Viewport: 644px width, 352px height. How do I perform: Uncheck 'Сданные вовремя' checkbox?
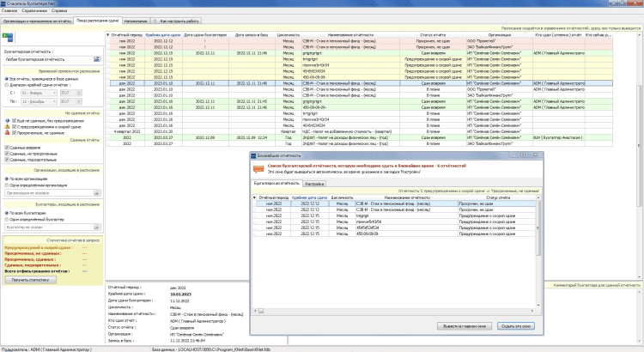tap(6, 148)
